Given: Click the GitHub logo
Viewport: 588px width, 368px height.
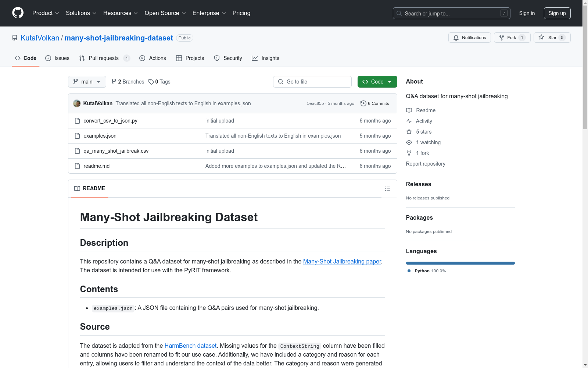Looking at the screenshot, I should pyautogui.click(x=18, y=13).
